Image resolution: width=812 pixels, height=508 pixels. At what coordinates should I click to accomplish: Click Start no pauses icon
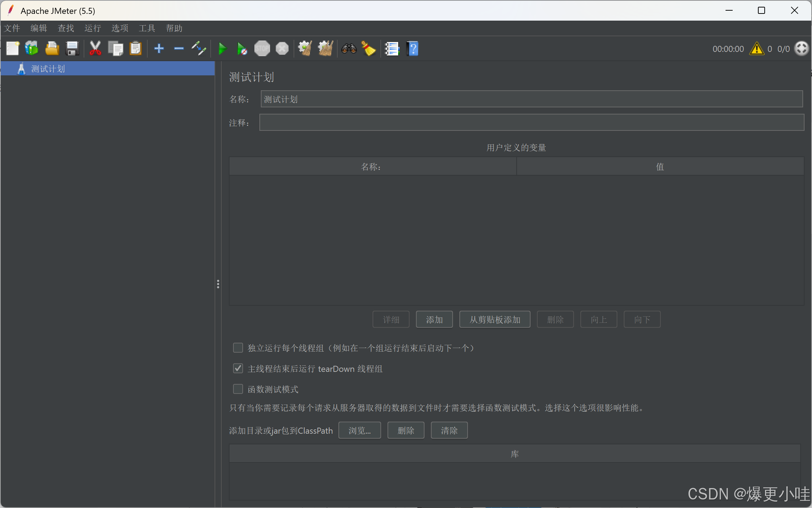click(x=242, y=49)
